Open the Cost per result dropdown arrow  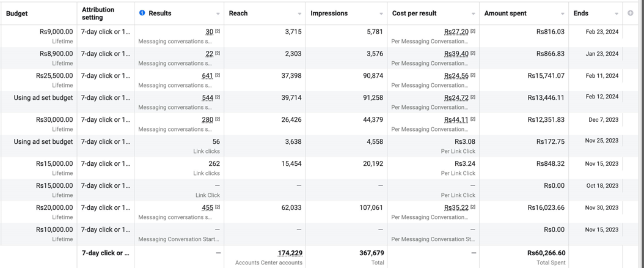[x=473, y=13]
